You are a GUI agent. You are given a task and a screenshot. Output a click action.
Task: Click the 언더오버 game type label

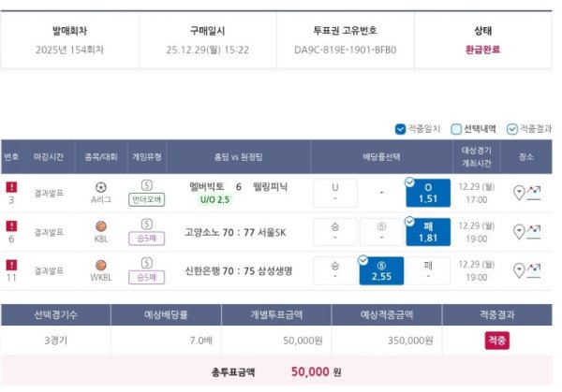147,199
